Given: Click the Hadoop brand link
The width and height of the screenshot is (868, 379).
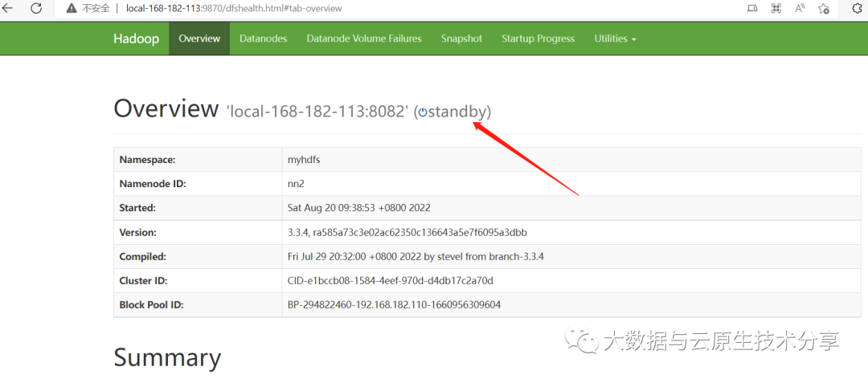Looking at the screenshot, I should point(136,39).
